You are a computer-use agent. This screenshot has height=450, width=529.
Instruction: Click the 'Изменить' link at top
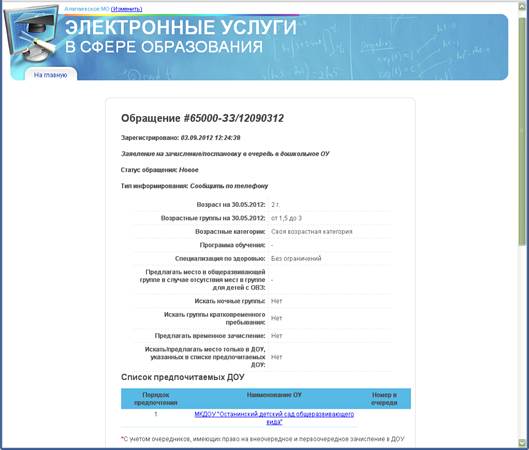pos(127,9)
